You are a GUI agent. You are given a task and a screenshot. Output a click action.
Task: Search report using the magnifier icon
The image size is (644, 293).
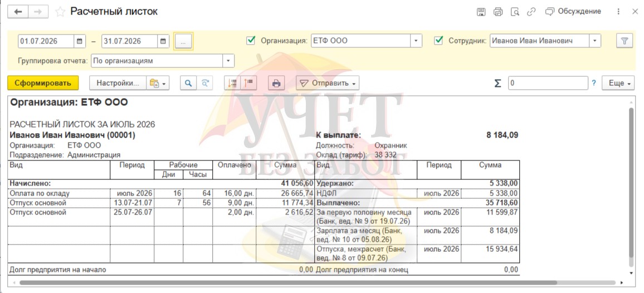pos(188,83)
